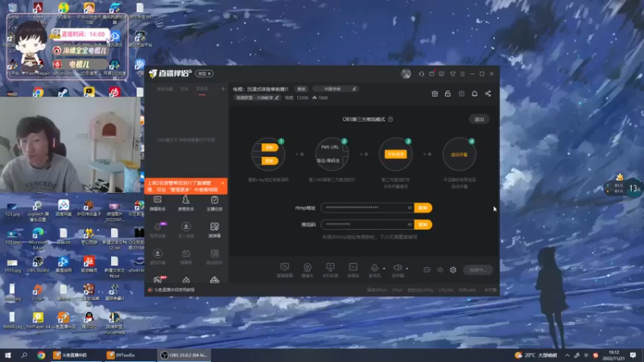
Task: Open the message feedback icon in title bar
Action: [x=441, y=74]
